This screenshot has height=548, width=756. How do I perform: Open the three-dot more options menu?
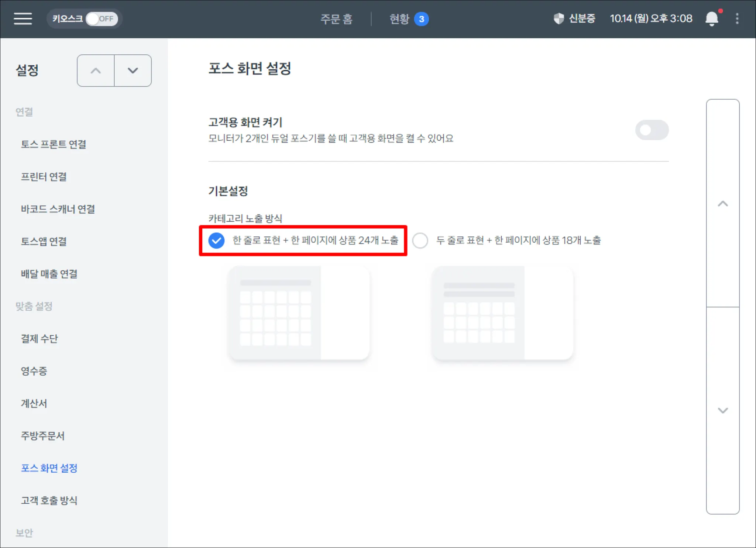click(737, 18)
